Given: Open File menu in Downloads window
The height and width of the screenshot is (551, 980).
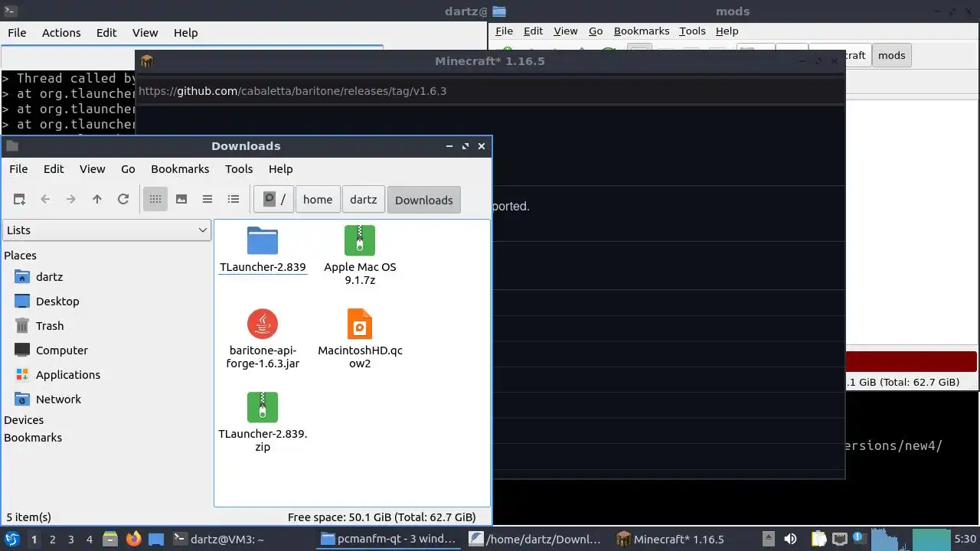Looking at the screenshot, I should click(18, 169).
